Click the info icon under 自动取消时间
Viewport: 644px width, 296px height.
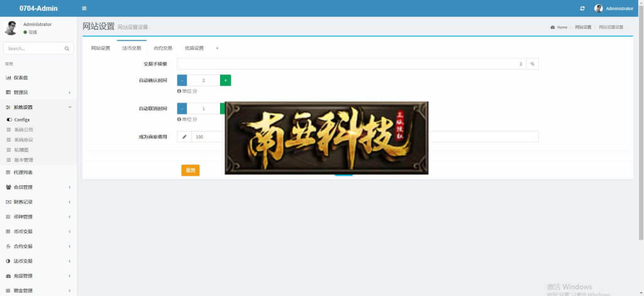[x=179, y=119]
